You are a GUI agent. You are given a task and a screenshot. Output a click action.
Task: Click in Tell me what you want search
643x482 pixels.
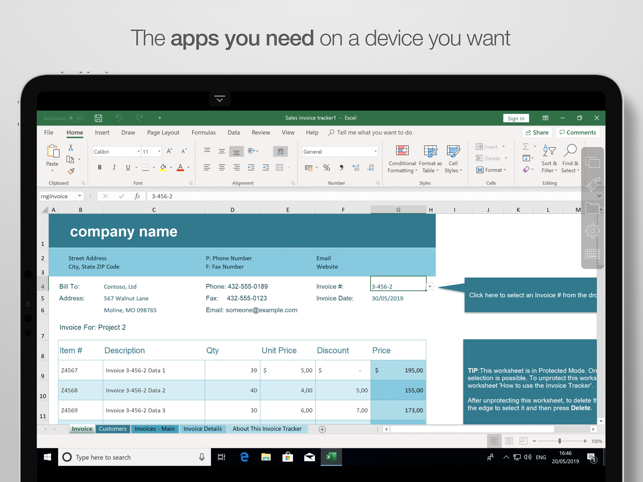[370, 132]
